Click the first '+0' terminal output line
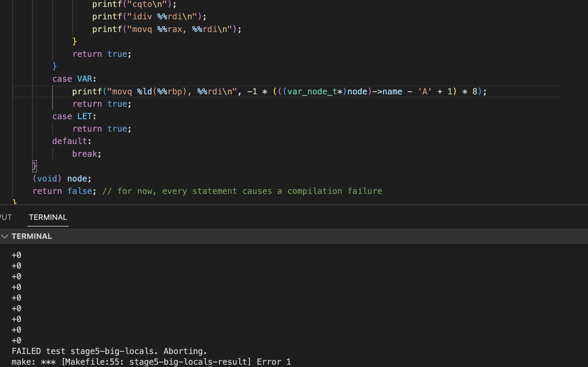 16,255
